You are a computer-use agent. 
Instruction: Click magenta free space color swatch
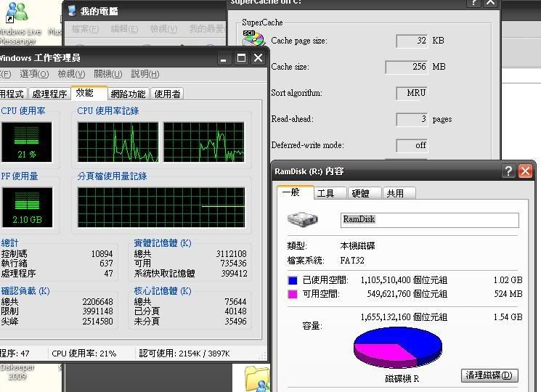click(x=293, y=294)
